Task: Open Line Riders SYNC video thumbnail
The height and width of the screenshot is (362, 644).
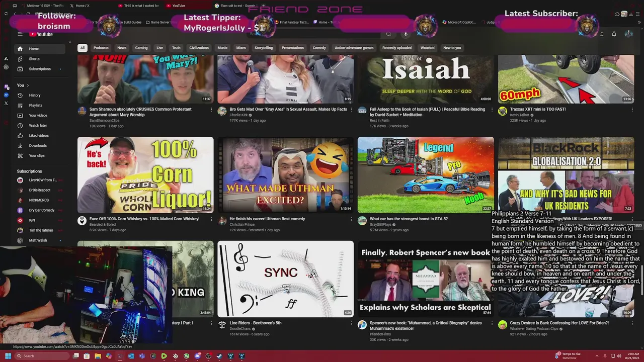Action: 285,279
